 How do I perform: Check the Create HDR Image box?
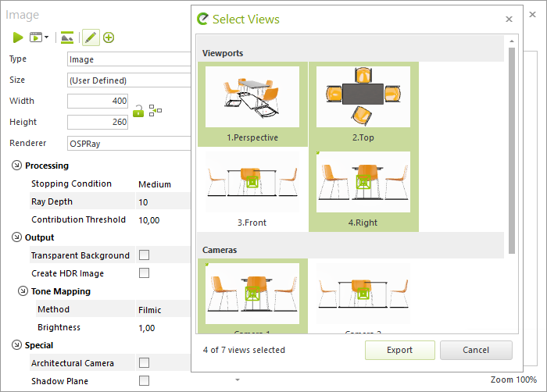(x=144, y=273)
